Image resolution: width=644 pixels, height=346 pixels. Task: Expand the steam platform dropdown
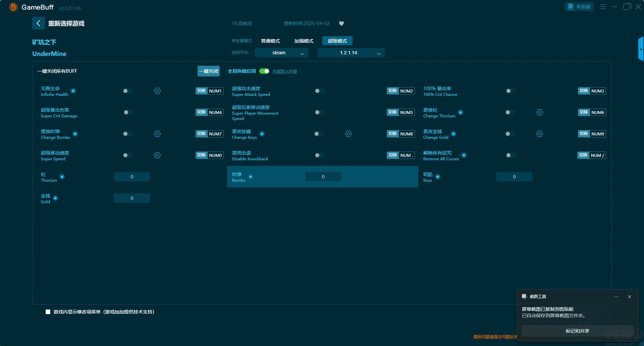[x=281, y=53]
